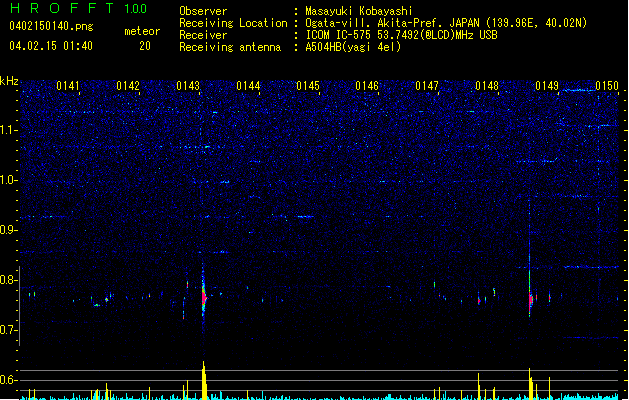The width and height of the screenshot is (629, 400).
Task: Select the filename 0402150140.png
Action: [x=51, y=26]
